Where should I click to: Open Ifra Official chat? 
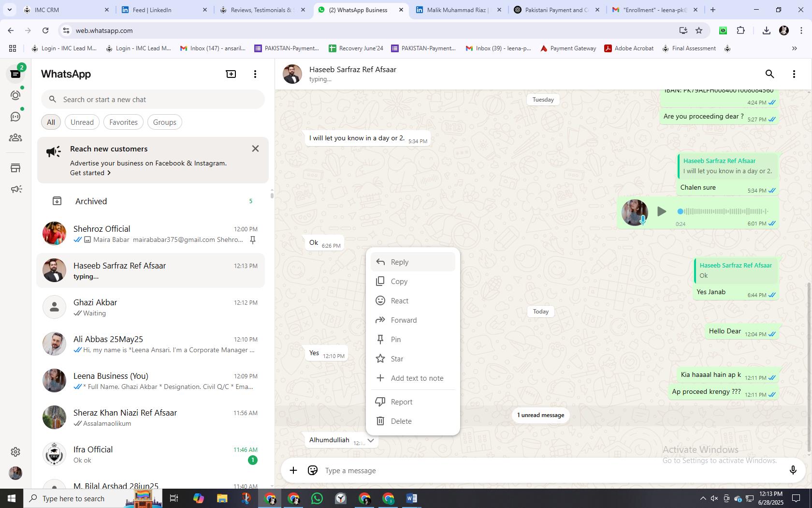[151, 454]
